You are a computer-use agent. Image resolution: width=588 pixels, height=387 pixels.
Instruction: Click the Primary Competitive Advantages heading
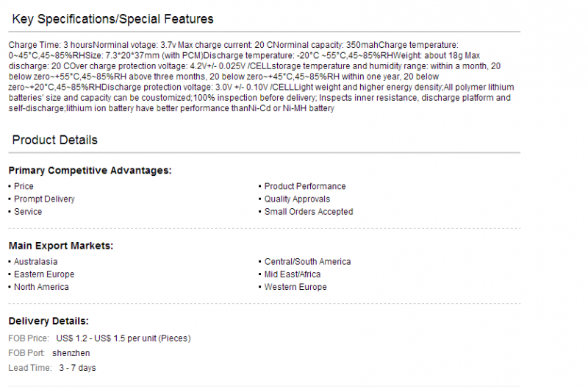point(90,171)
